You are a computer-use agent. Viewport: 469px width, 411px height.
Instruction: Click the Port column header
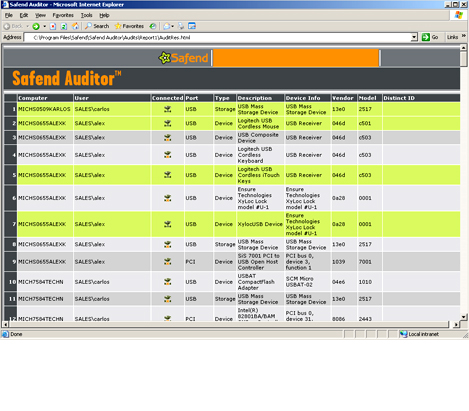[x=199, y=98]
